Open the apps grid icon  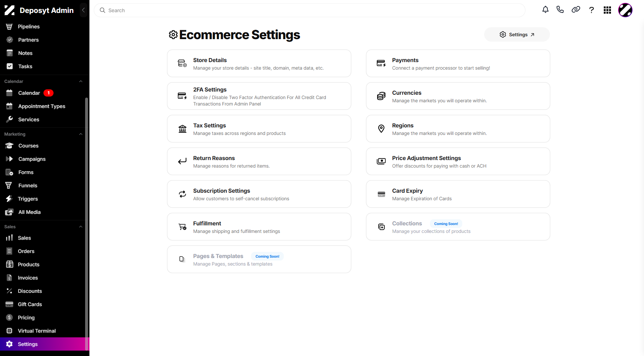(607, 10)
